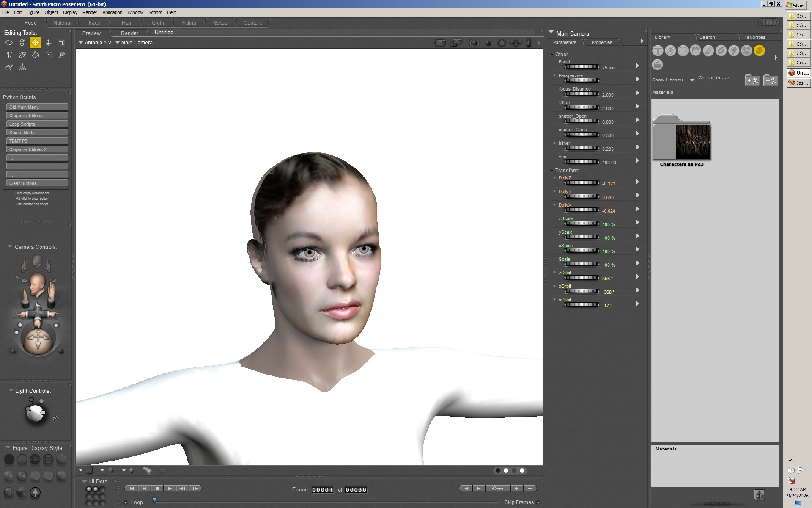Click the timeline scrubber marker
Screen dimensions: 812x508
155,500
